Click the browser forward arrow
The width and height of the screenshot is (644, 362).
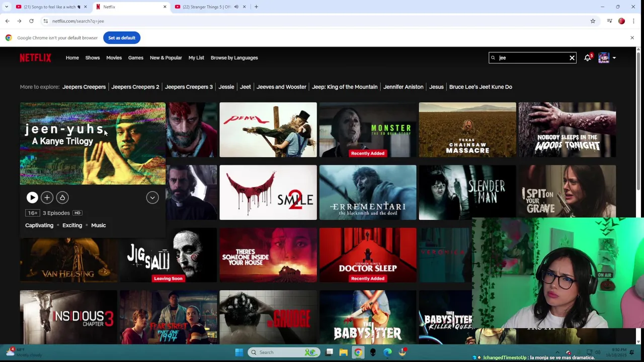point(19,21)
